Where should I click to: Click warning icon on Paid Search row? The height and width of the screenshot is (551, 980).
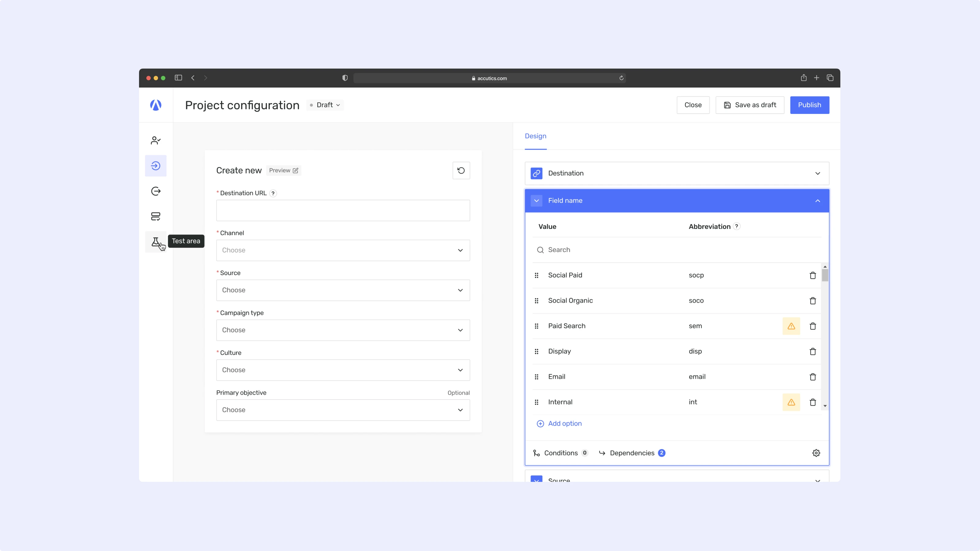[791, 326]
